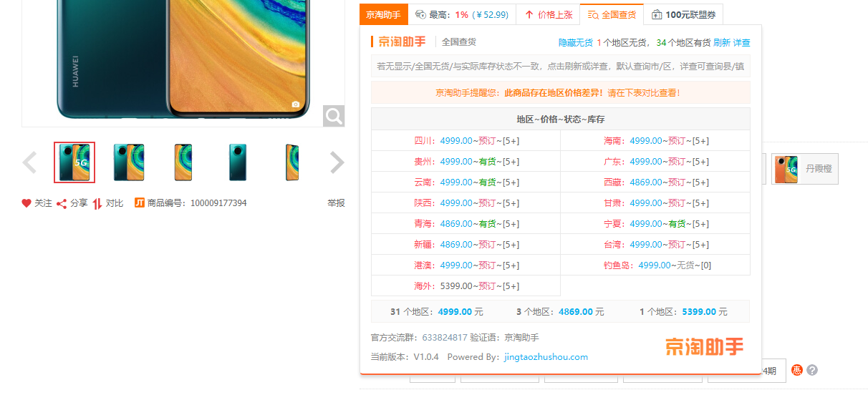Viewport: 868px width, 395px height.
Task: Click 详查 link
Action: [742, 43]
